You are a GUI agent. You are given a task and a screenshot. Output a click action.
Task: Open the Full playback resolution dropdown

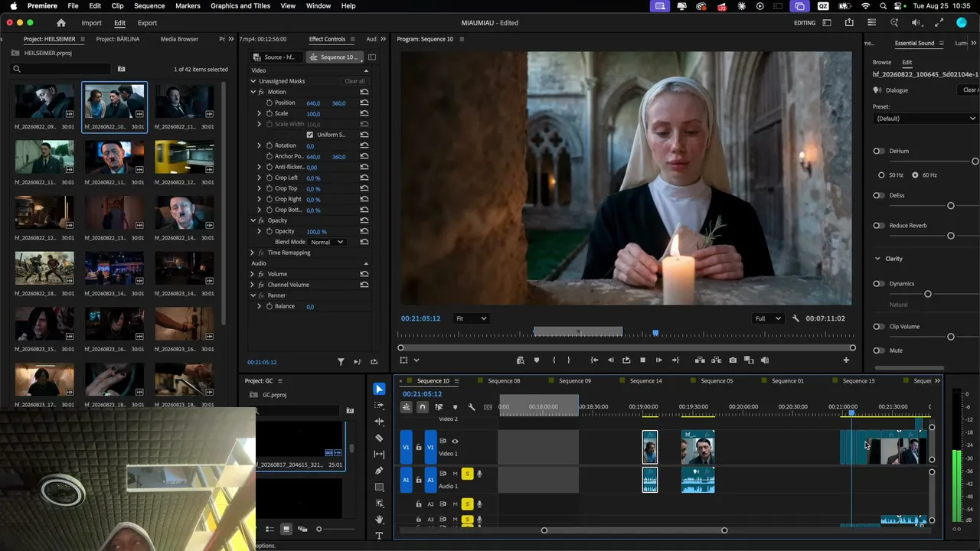point(768,318)
